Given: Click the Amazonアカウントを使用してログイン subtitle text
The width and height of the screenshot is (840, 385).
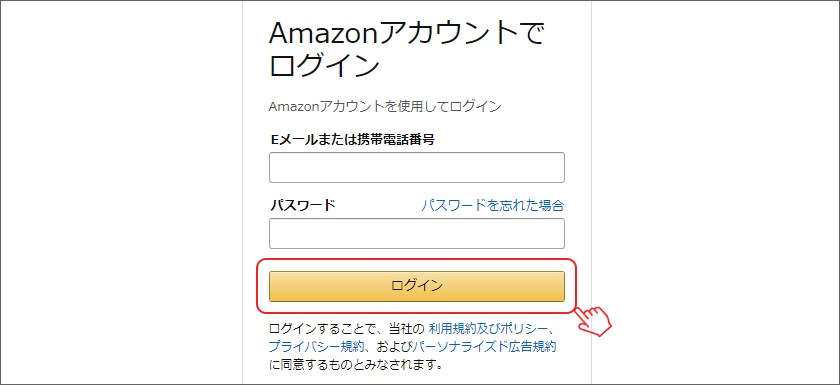Looking at the screenshot, I should pos(385,107).
